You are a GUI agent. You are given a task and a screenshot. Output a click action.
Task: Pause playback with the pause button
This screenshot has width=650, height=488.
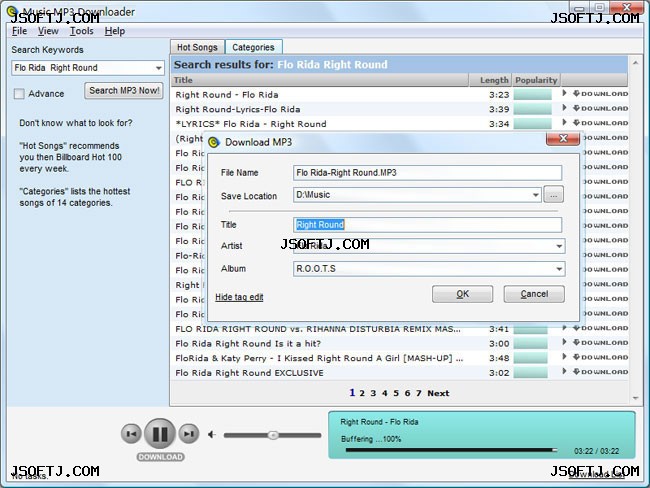(x=160, y=434)
